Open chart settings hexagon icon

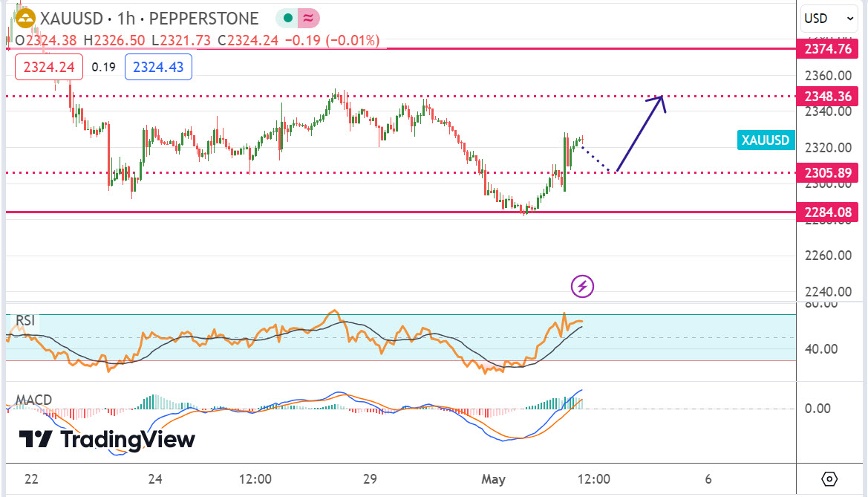click(830, 478)
